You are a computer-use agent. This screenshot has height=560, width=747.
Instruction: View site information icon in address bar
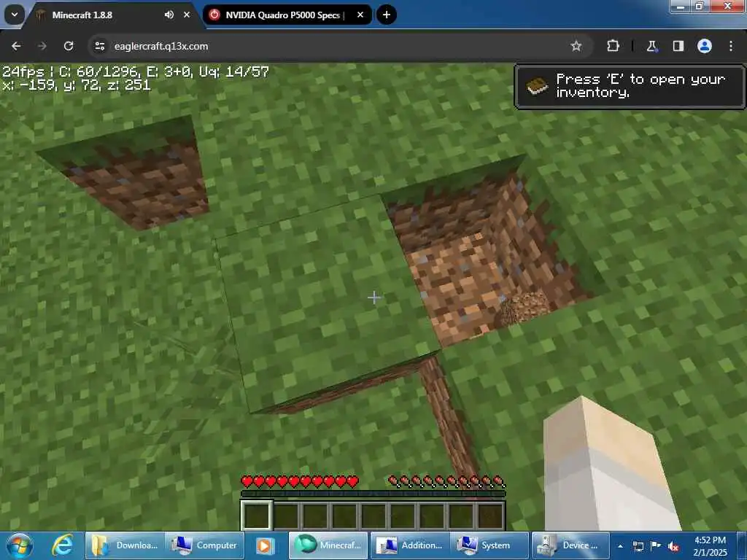tap(99, 46)
